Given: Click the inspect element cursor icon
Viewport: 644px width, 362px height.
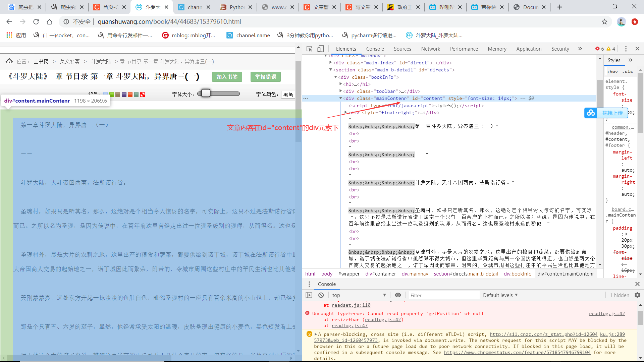Looking at the screenshot, I should pos(310,49).
